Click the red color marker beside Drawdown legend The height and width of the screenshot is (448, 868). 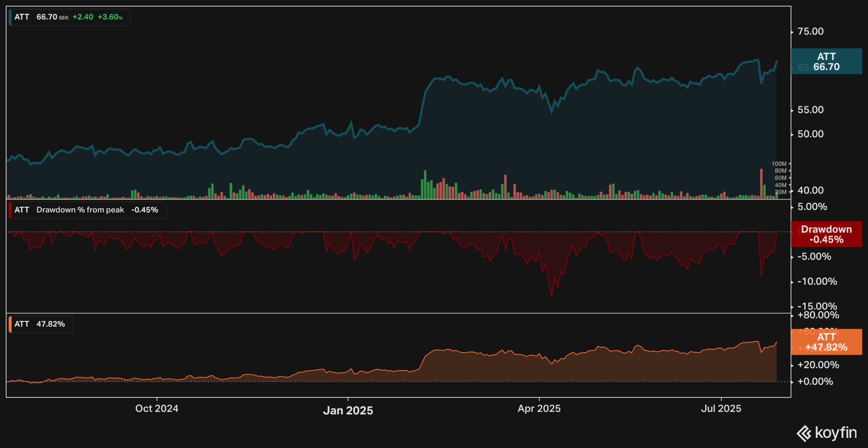(10, 210)
